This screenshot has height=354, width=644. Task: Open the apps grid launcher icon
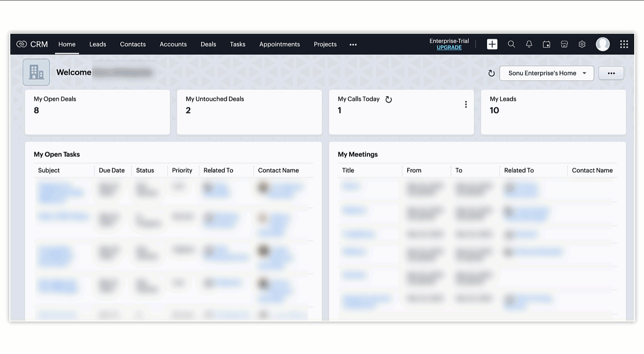624,44
